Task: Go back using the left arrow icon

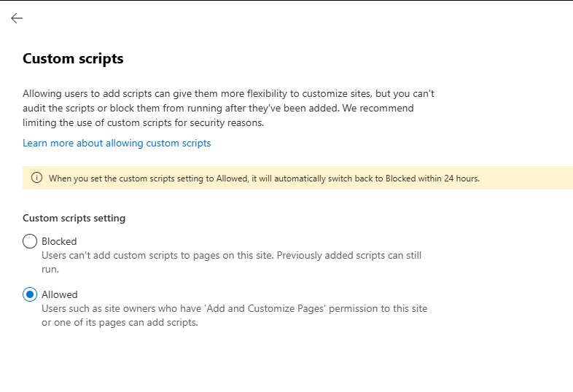Action: pyautogui.click(x=17, y=18)
